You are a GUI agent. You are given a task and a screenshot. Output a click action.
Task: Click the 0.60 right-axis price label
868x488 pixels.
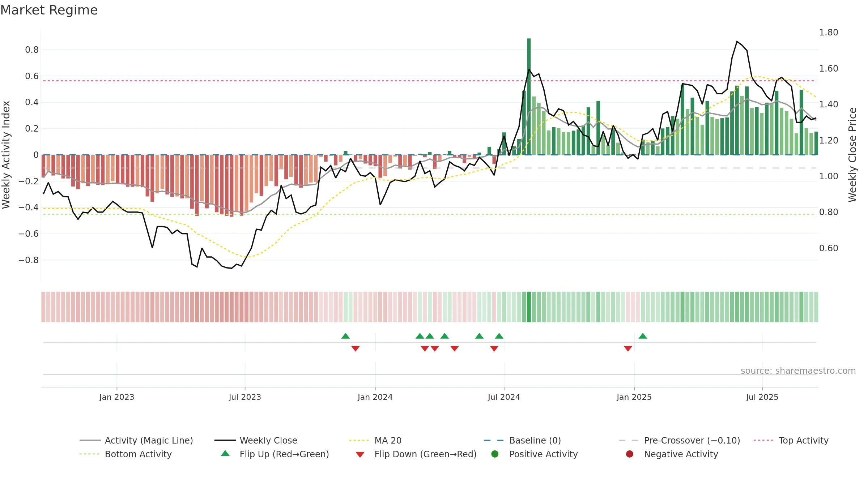coord(829,248)
